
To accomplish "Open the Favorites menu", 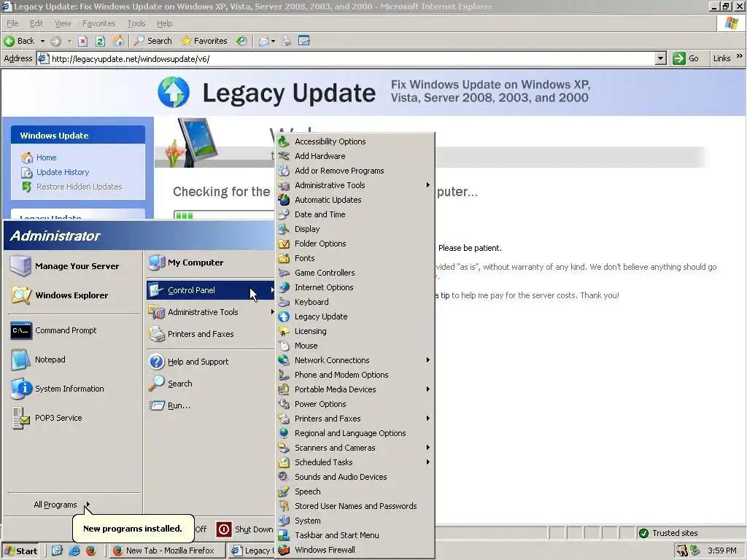I will click(98, 23).
